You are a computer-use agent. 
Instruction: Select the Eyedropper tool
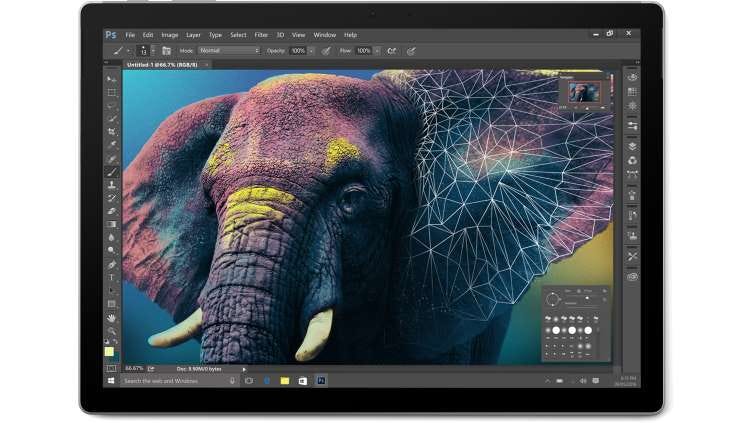(x=111, y=145)
